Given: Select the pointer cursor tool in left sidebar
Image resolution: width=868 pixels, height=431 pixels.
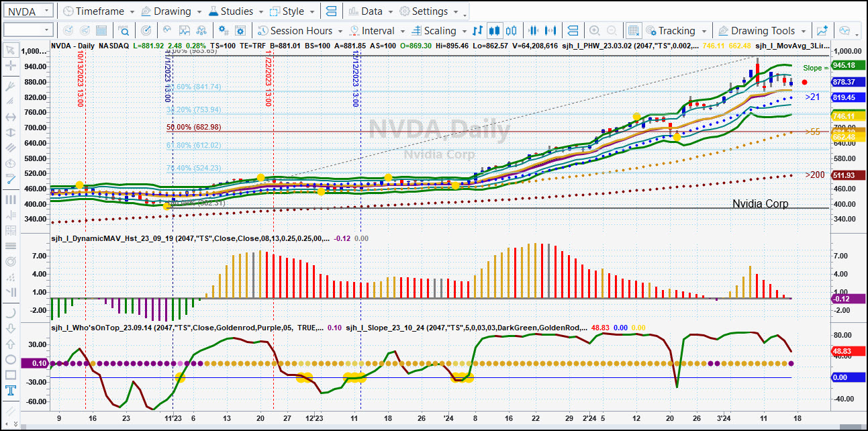Looking at the screenshot, I should pyautogui.click(x=10, y=50).
